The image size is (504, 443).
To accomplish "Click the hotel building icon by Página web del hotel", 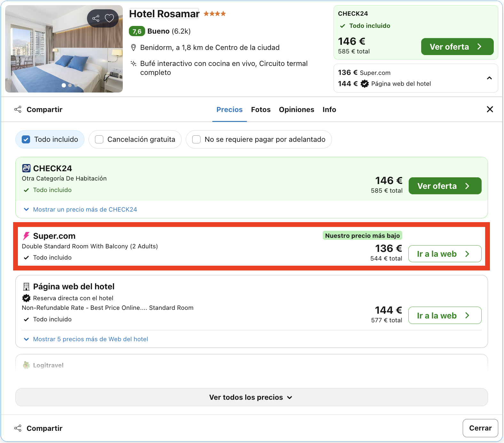I will 26,286.
